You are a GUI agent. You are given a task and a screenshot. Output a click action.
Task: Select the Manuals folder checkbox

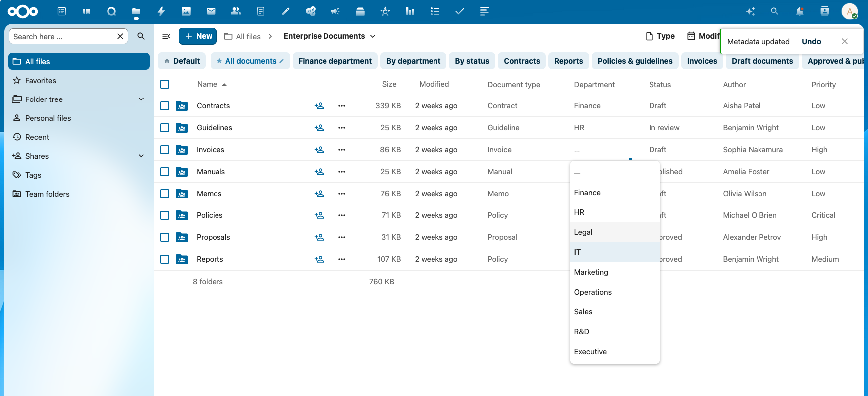pyautogui.click(x=165, y=172)
